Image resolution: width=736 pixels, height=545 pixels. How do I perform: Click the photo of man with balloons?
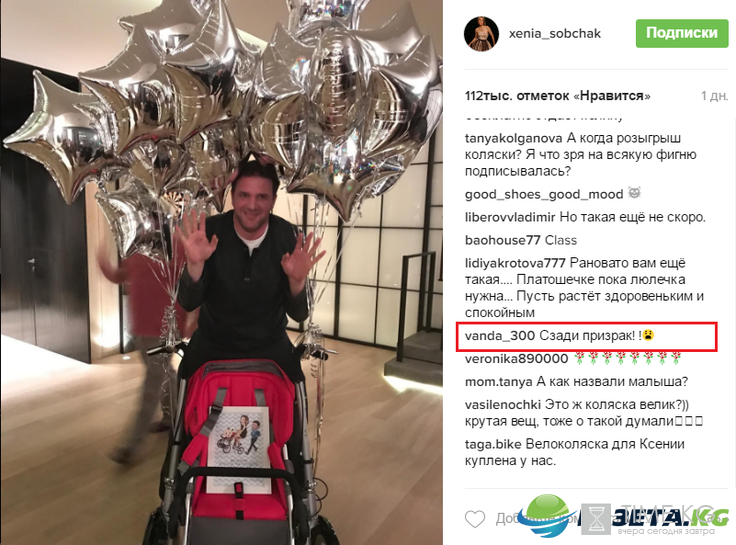222,272
